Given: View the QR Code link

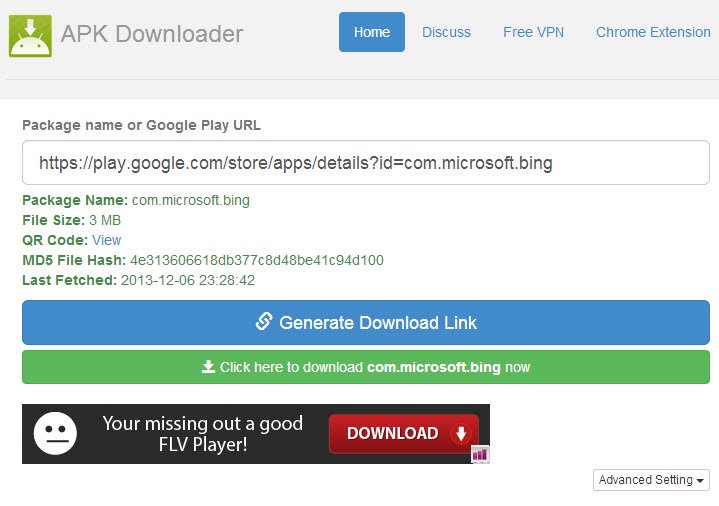Looking at the screenshot, I should pyautogui.click(x=106, y=240).
